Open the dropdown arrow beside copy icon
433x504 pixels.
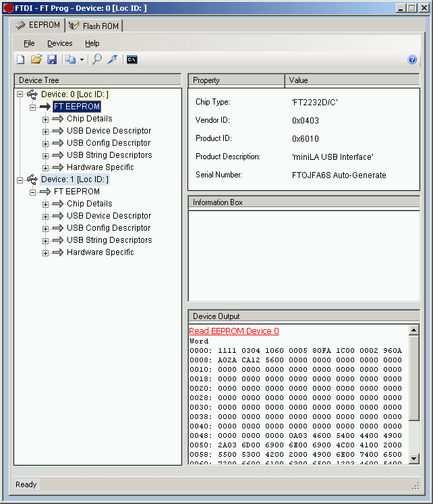82,60
